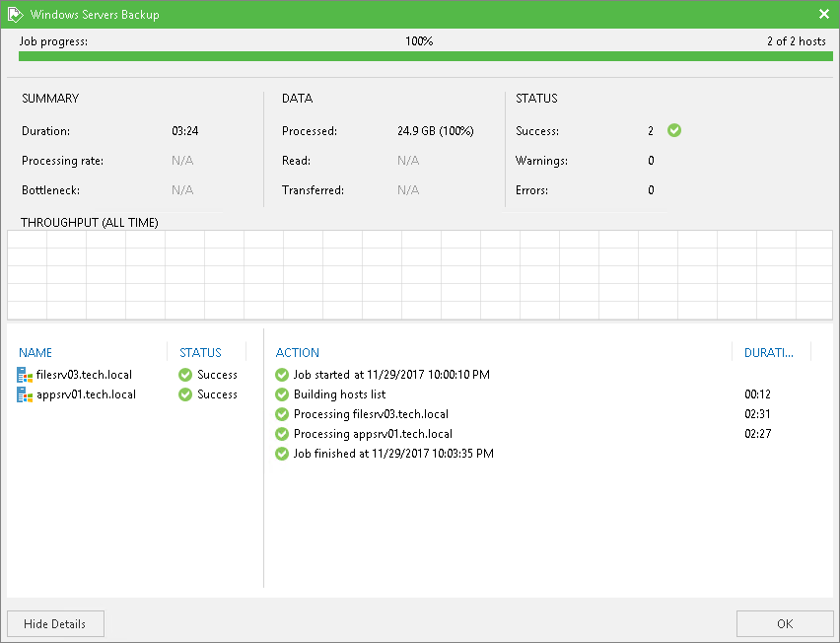Viewport: 840px width, 643px height.
Task: Close the Windows Servers Backup dialog
Action: [824, 14]
